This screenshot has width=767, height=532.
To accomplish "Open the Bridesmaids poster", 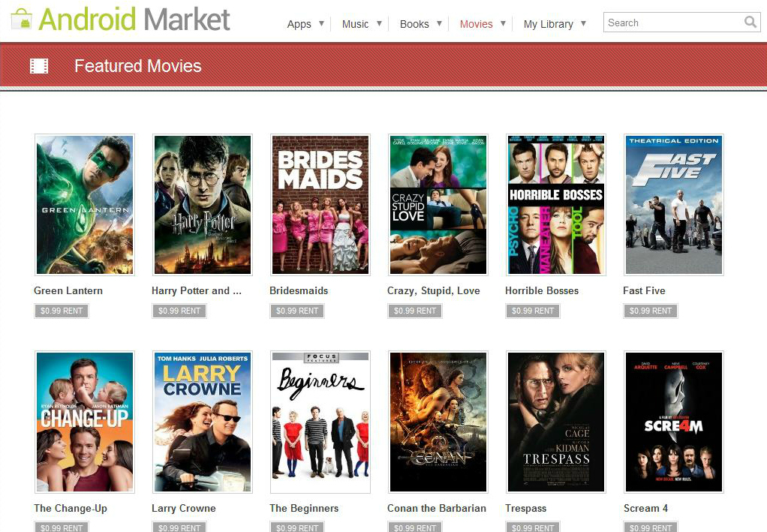I will (320, 204).
